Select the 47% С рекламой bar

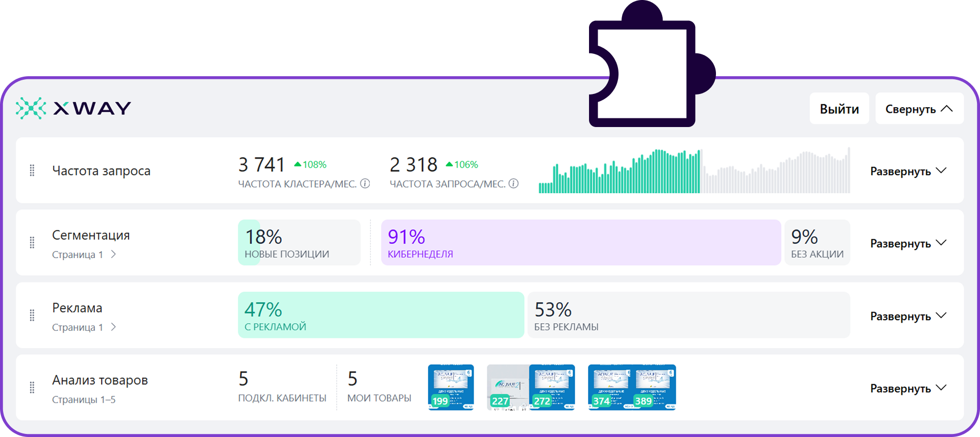pyautogui.click(x=380, y=315)
